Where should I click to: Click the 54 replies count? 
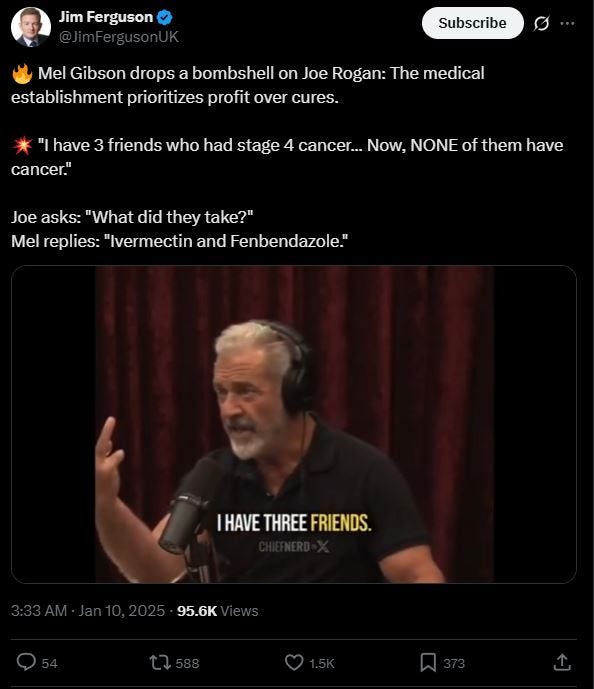pyautogui.click(x=49, y=663)
